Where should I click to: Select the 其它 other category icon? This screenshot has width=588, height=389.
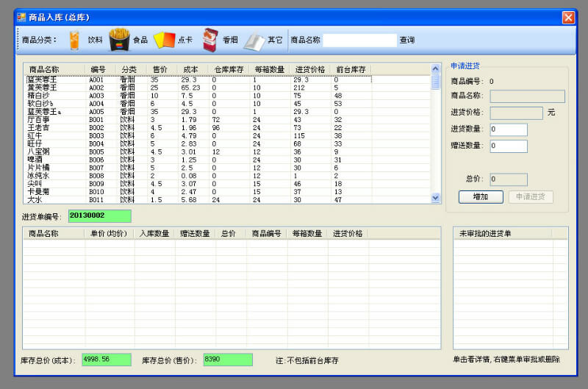click(x=254, y=40)
